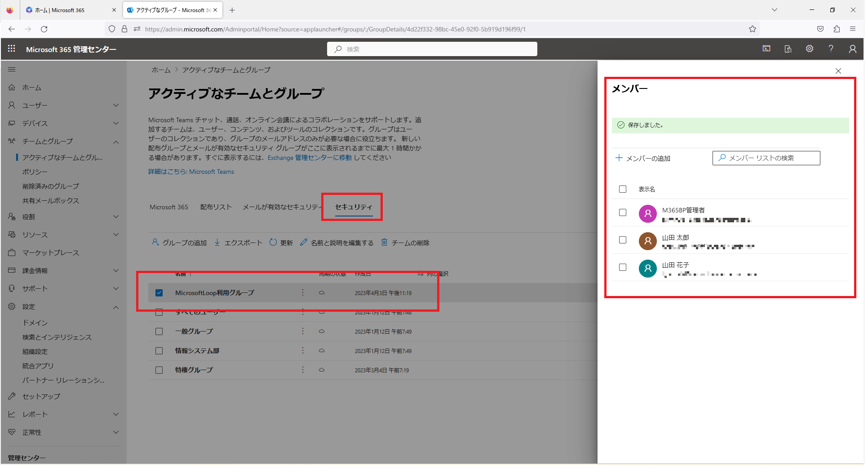Open 詳細はこちら: Microsoft Teams link
This screenshot has height=468, width=868.
coord(191,172)
